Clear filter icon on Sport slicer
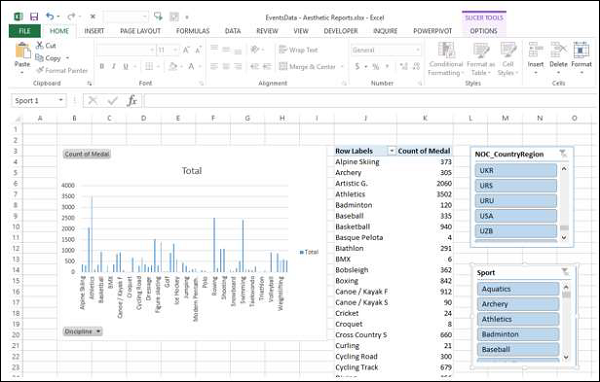The image size is (600, 382). click(565, 272)
